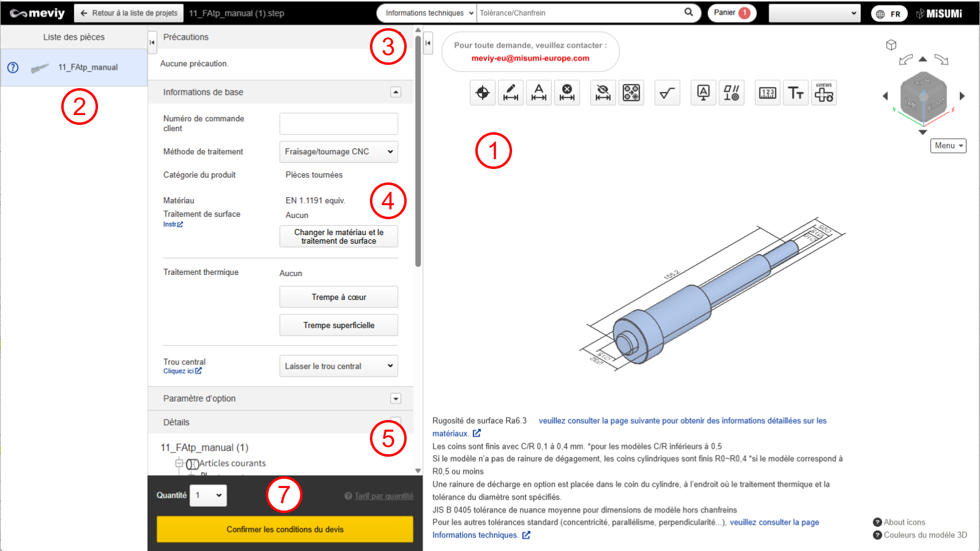Open the surface roughness checkmark tool
This screenshot has width=980, height=551.
[x=667, y=93]
